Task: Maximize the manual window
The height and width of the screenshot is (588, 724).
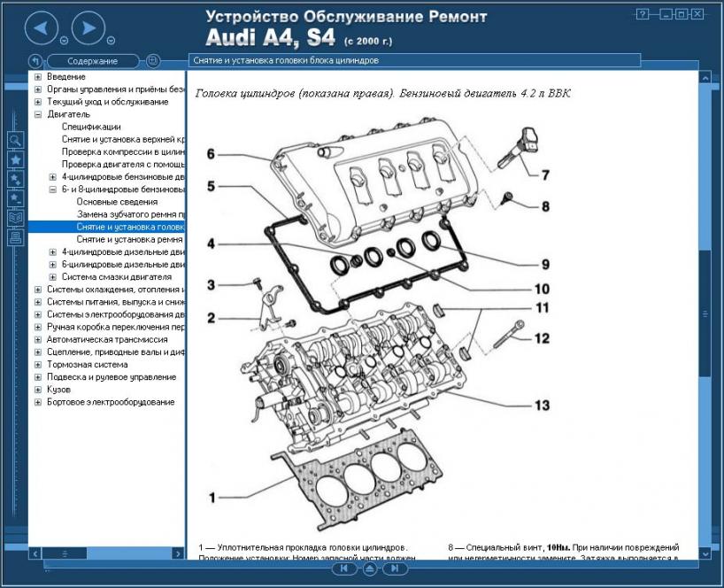Action: tap(681, 14)
